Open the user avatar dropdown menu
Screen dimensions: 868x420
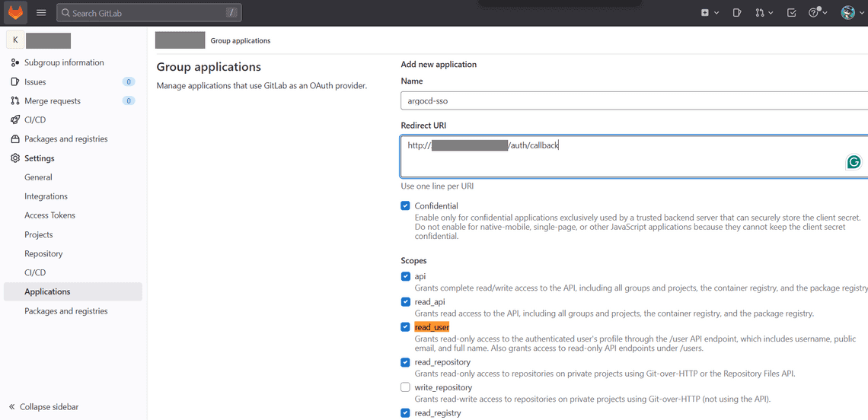pyautogui.click(x=851, y=13)
